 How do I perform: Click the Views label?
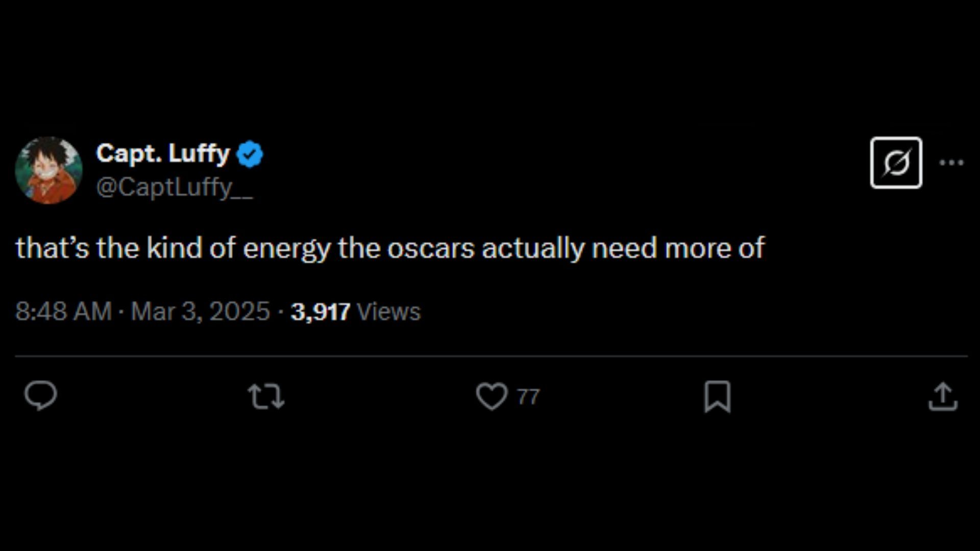point(388,312)
